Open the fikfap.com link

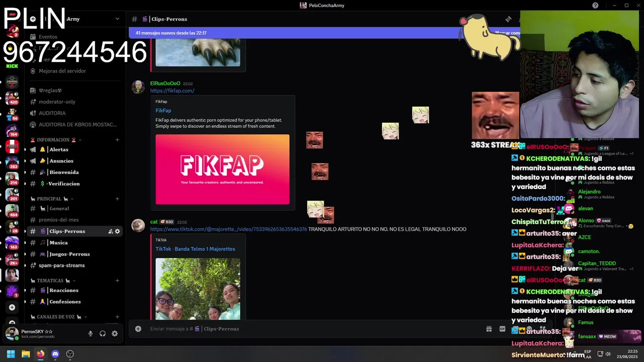(x=172, y=90)
